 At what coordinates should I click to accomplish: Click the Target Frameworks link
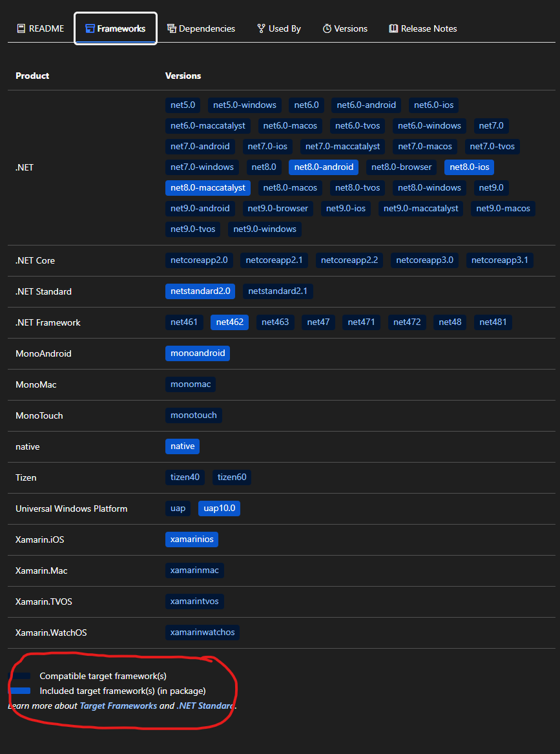click(x=118, y=706)
